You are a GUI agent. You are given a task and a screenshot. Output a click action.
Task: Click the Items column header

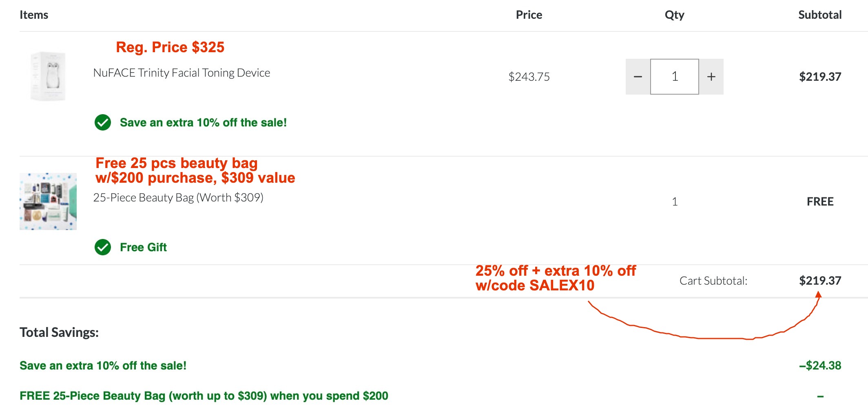(34, 15)
